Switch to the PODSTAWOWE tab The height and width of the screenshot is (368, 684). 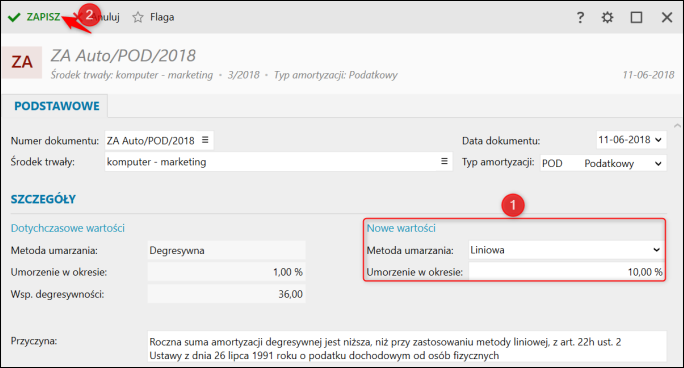pyautogui.click(x=57, y=106)
